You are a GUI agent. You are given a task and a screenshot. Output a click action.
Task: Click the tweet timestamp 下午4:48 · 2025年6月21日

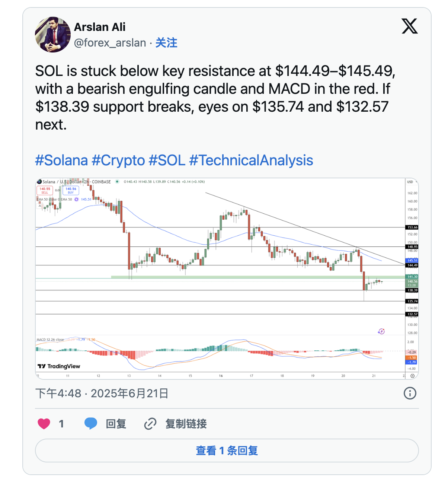(x=102, y=393)
